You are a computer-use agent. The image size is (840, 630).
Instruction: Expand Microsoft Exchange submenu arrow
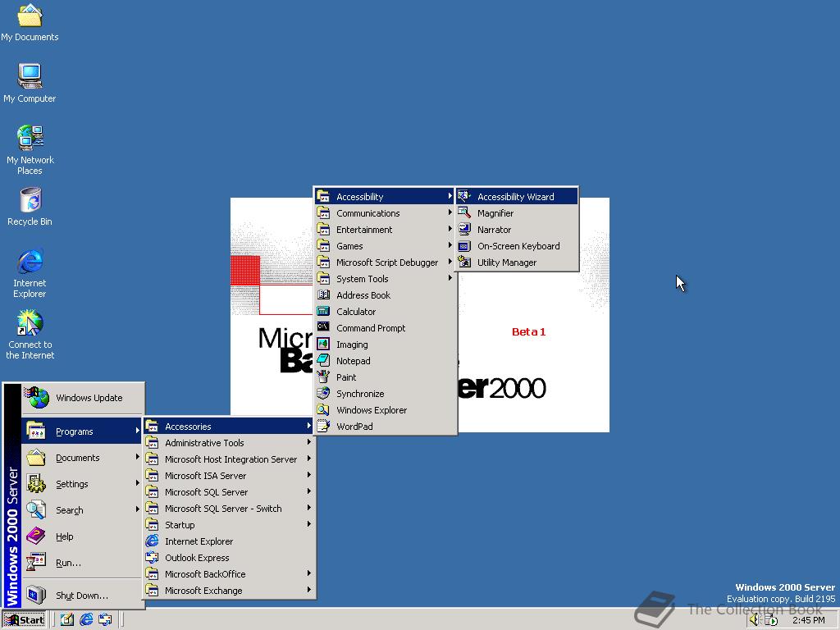coord(309,591)
